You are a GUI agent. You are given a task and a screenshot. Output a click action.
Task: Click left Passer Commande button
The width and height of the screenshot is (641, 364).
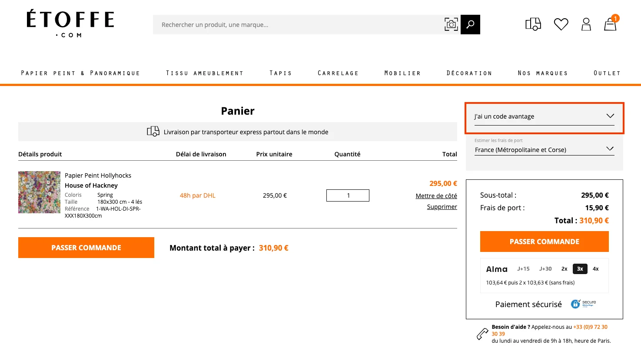[86, 248]
